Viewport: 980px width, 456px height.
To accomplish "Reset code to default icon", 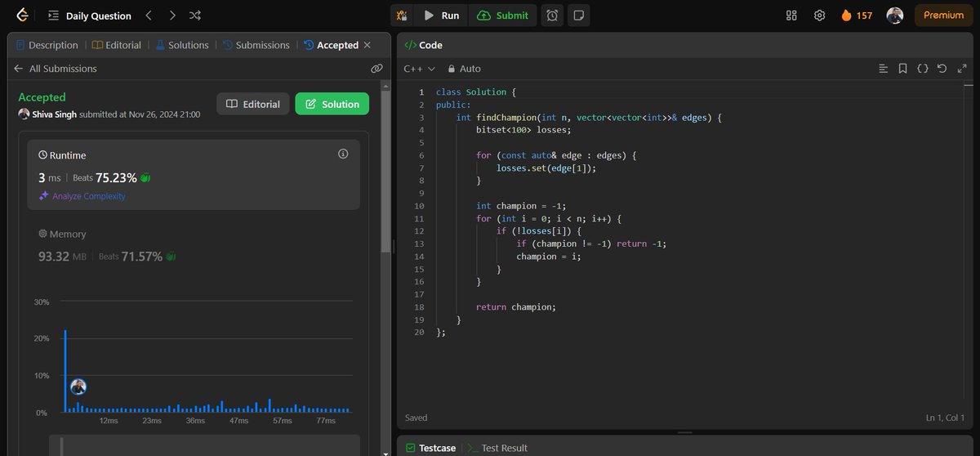I will point(942,69).
